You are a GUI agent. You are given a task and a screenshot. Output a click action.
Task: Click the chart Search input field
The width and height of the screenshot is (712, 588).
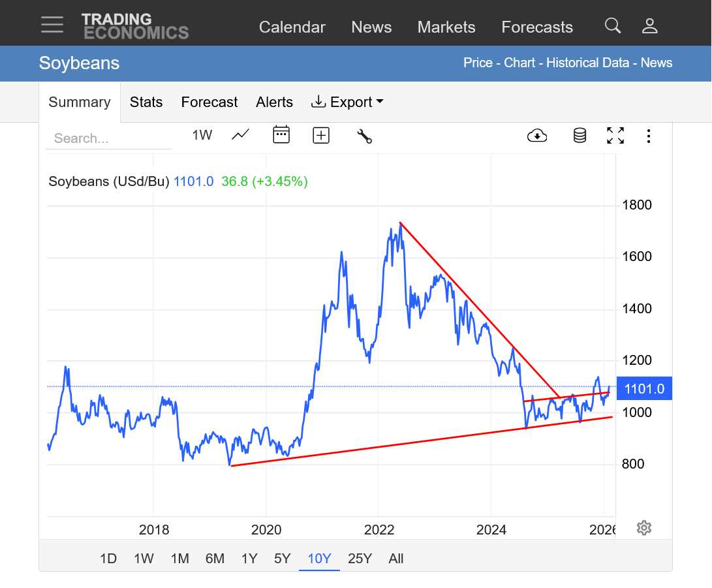[108, 138]
